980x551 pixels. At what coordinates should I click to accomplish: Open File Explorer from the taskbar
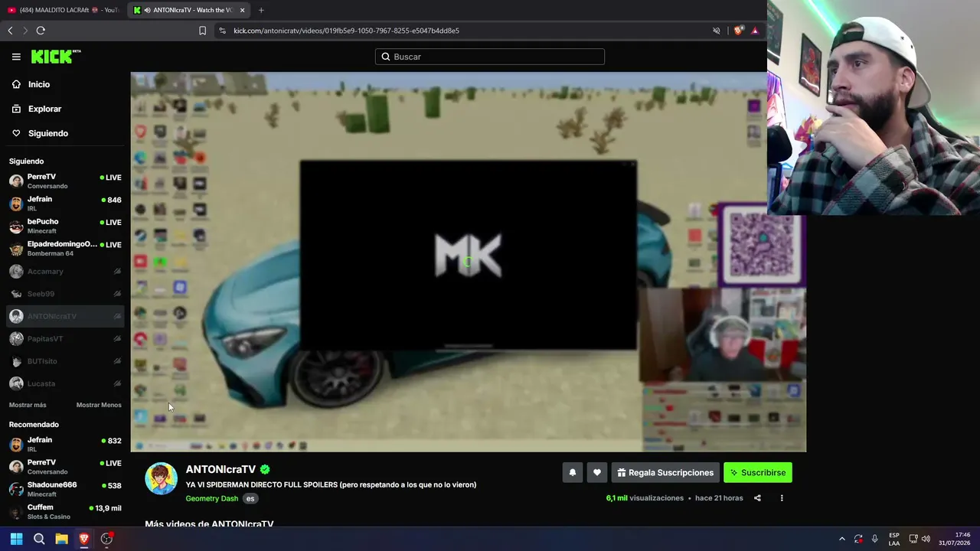point(61,539)
